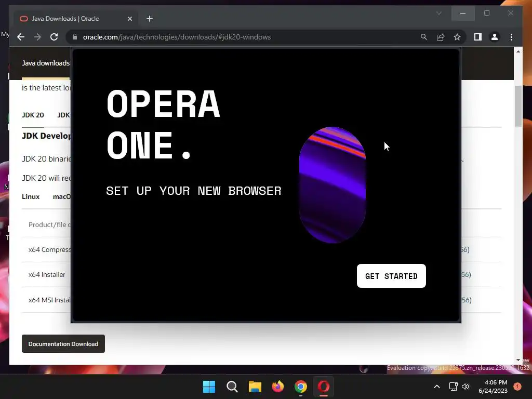Screen dimensions: 532x399
Task: Minimize the Chrome window
Action: point(463,13)
